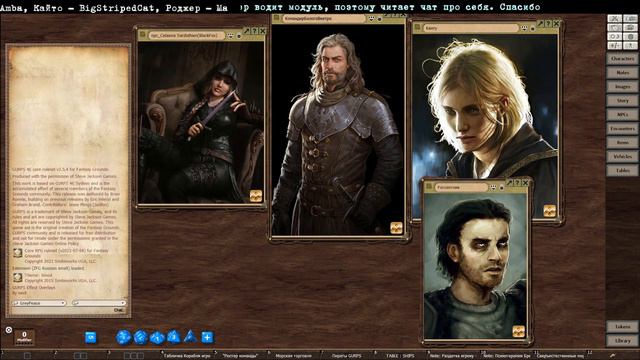Click the window menu icon left of Celaena title

142,35
